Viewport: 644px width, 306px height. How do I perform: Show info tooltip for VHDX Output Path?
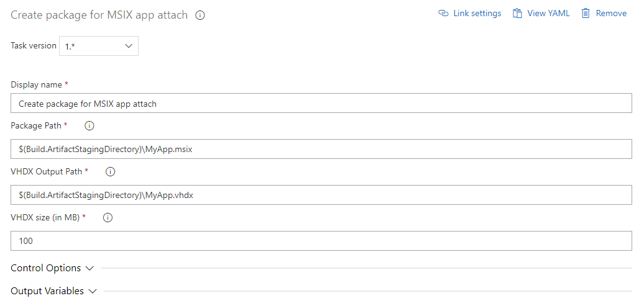pyautogui.click(x=110, y=172)
